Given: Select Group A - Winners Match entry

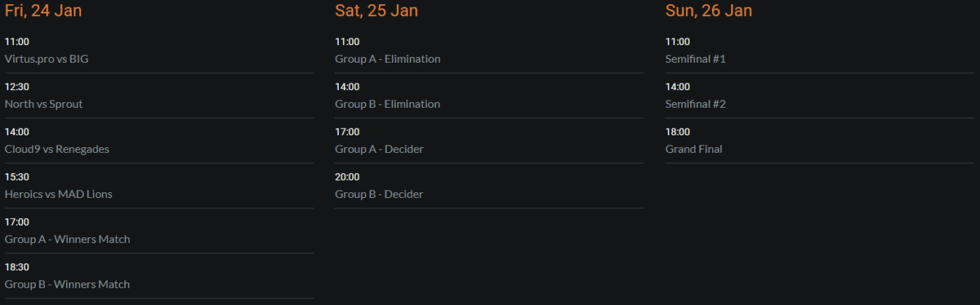Looking at the screenshot, I should coord(68,239).
